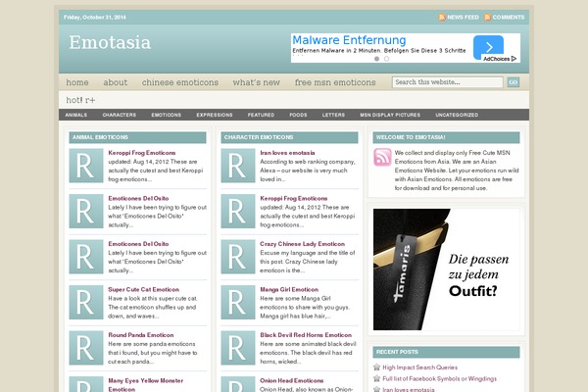The image size is (588, 392).
Task: Open thumbnail for Manga Girl Emoticon
Action: click(238, 303)
